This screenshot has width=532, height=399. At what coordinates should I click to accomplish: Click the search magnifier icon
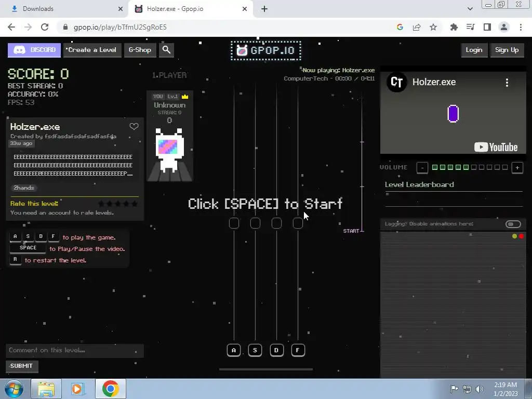tap(166, 50)
